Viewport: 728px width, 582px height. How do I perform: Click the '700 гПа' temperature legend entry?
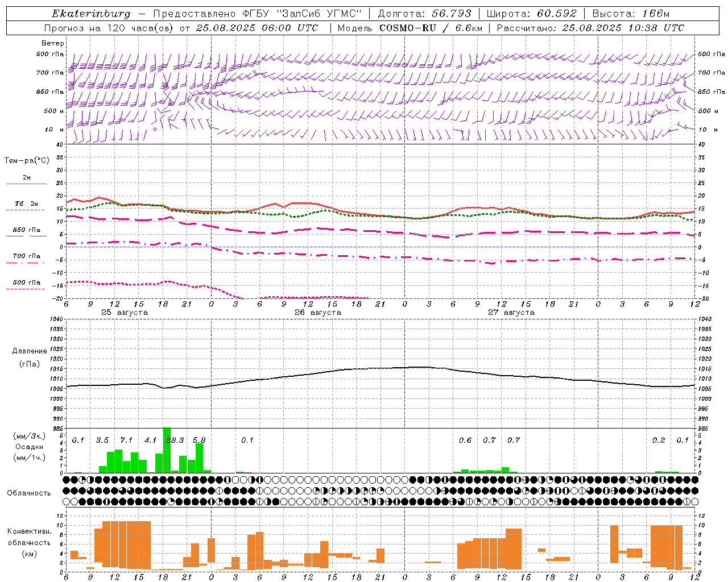pos(27,256)
